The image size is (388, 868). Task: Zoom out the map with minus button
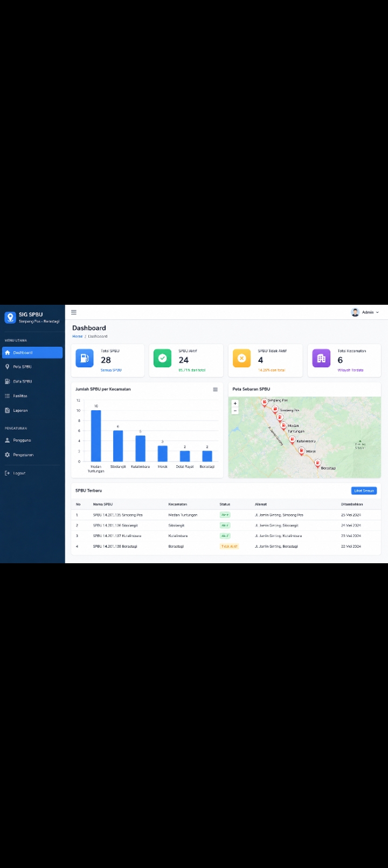pos(235,410)
